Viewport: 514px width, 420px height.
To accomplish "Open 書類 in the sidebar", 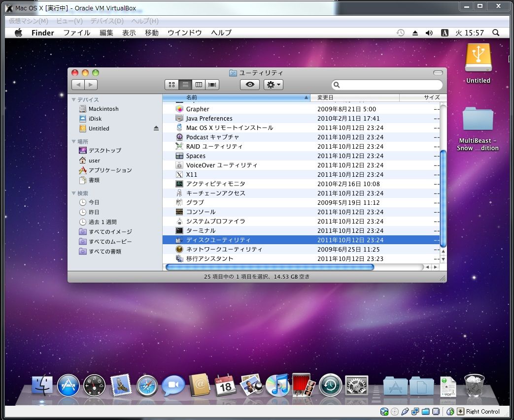I will tap(90, 180).
